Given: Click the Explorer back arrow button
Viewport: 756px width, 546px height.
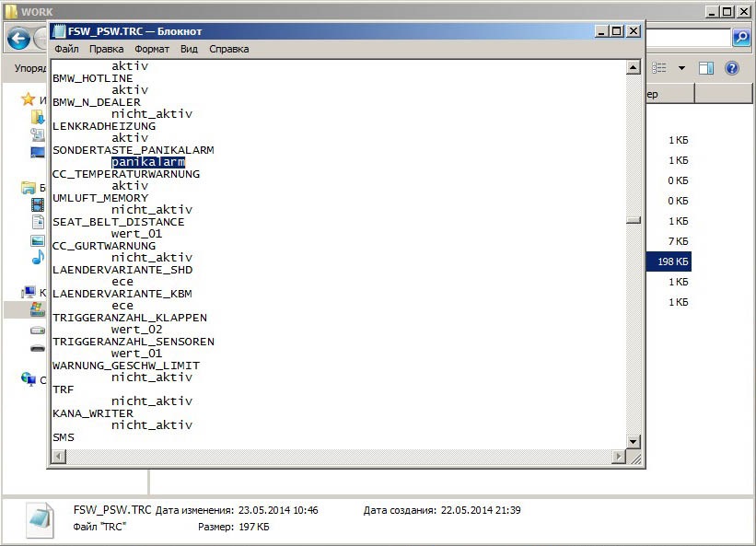Looking at the screenshot, I should [18, 38].
